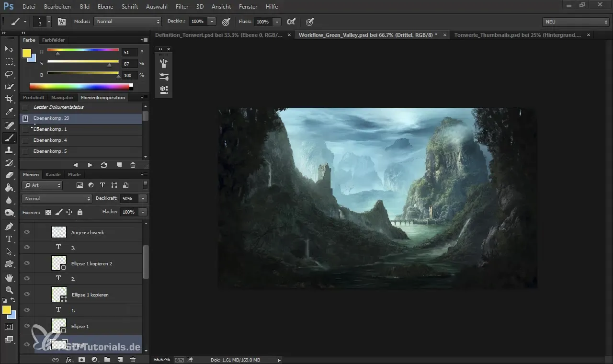Swap foreground and background colors
Viewport: 613px width, 364px height.
click(13, 300)
